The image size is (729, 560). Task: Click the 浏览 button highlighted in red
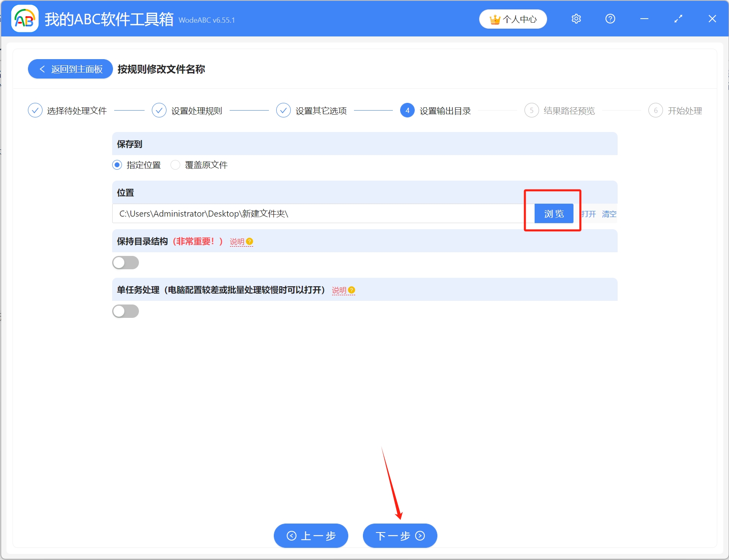pos(553,213)
